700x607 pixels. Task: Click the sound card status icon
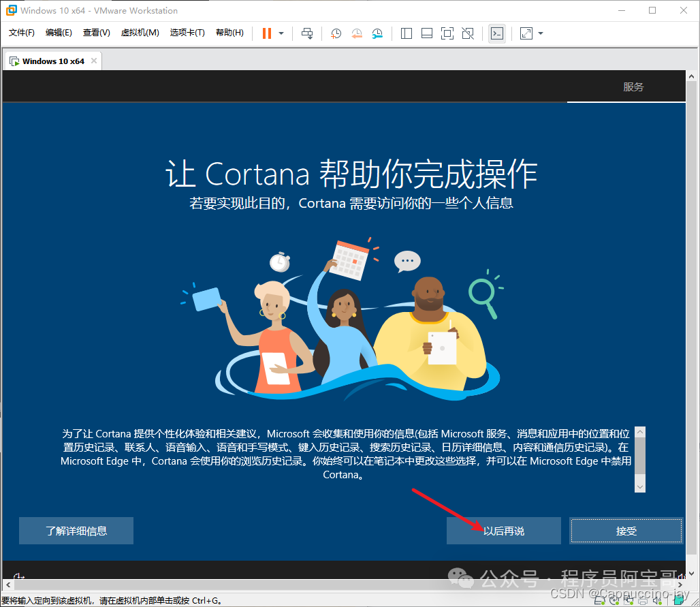click(657, 601)
